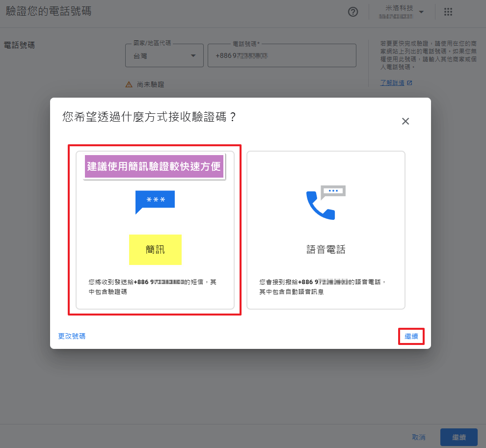Click the blue SMS chat bubble icon
486x448 pixels.
point(155,202)
